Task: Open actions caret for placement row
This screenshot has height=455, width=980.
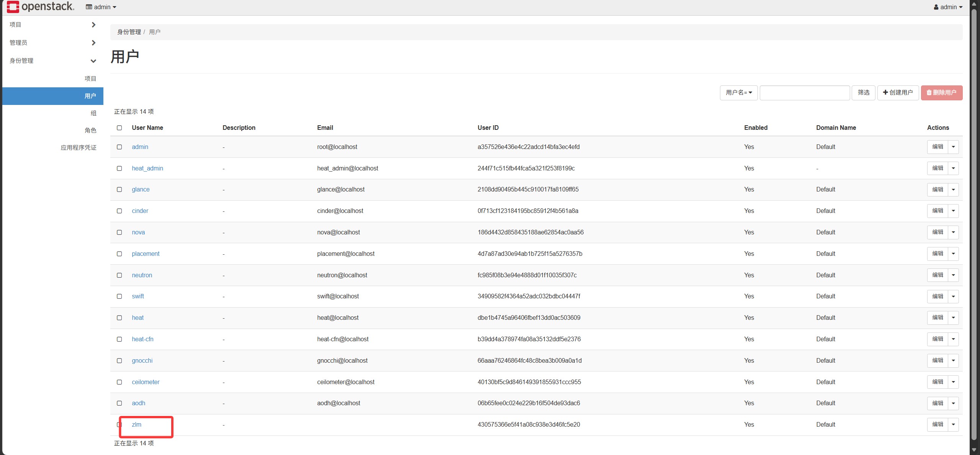Action: [953, 254]
